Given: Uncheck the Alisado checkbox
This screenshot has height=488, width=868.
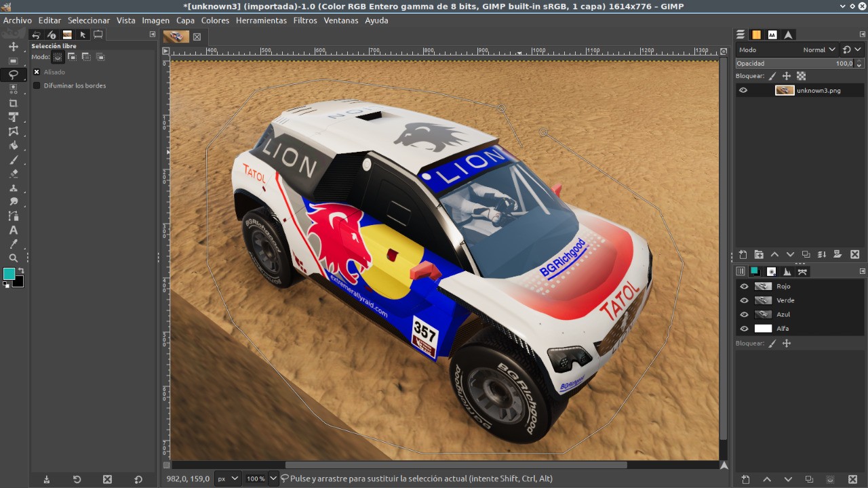Looking at the screenshot, I should 37,72.
